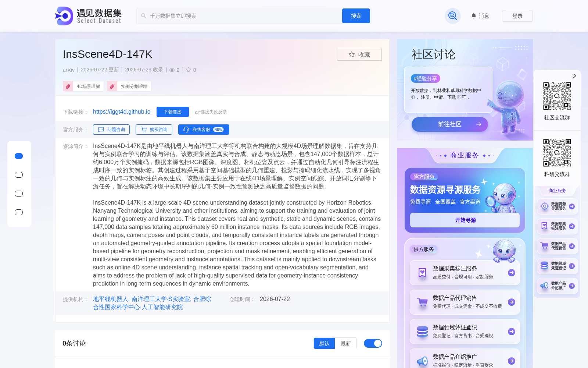Screen dimensions: 588x368
Task: Click the chat bubble icon in 问题咨询
Action: (x=101, y=130)
